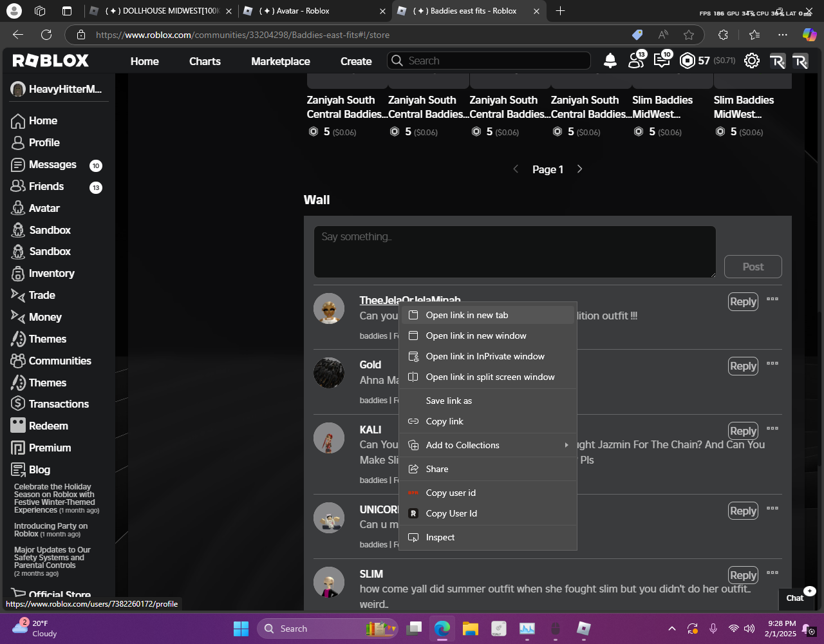Open more options on SLIM post

pos(772,573)
